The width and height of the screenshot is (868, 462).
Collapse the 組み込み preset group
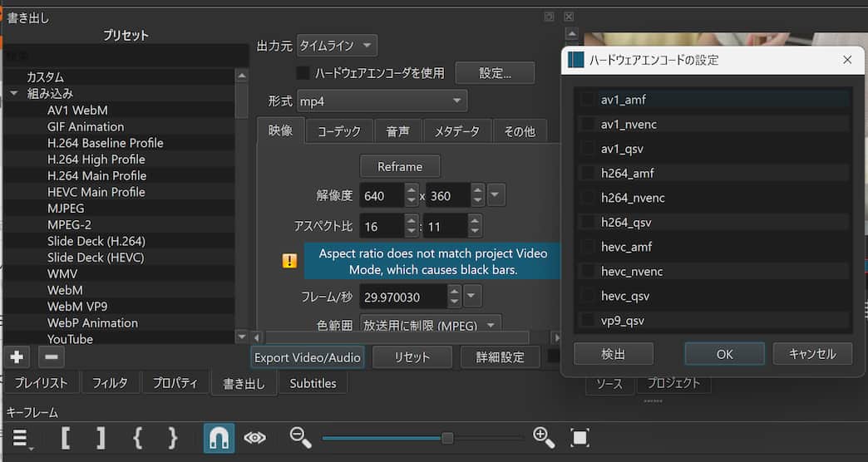click(14, 94)
